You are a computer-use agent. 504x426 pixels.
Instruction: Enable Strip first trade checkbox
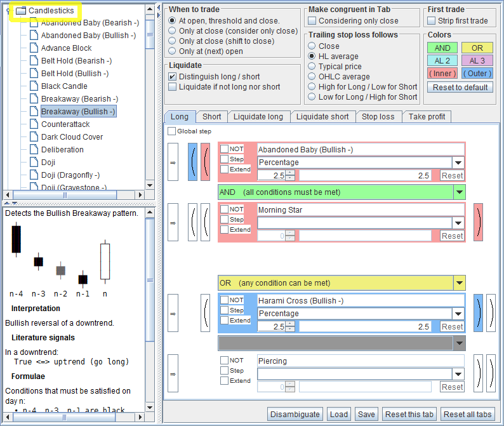tap(432, 21)
